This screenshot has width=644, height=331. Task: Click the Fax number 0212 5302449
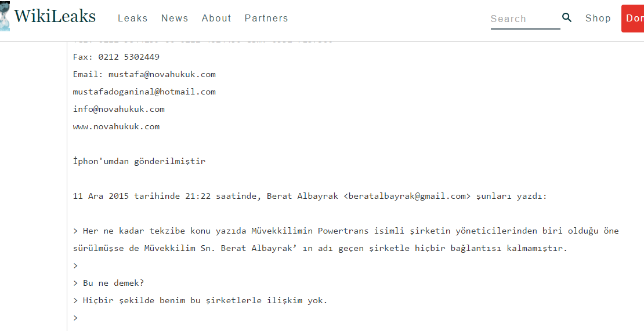[129, 57]
